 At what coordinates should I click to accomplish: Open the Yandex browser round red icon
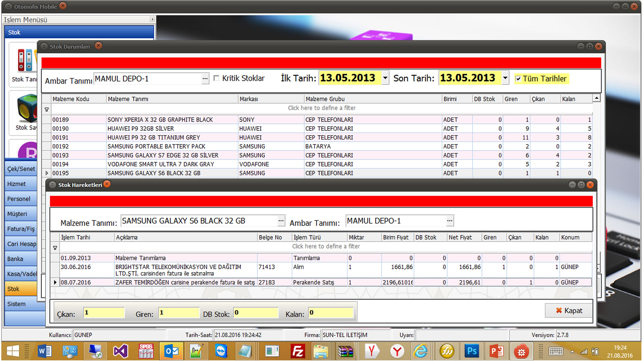[x=397, y=351]
